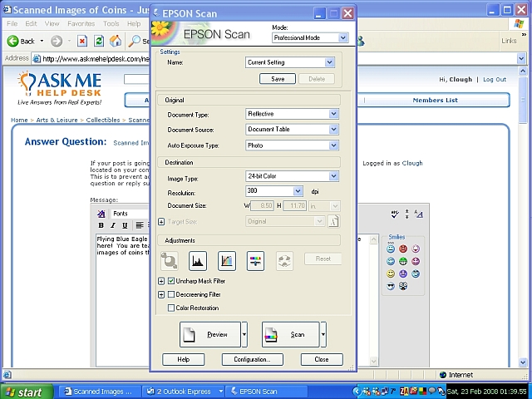This screenshot has width=532, height=399.
Task: Open the browser View menu
Action: [52, 24]
